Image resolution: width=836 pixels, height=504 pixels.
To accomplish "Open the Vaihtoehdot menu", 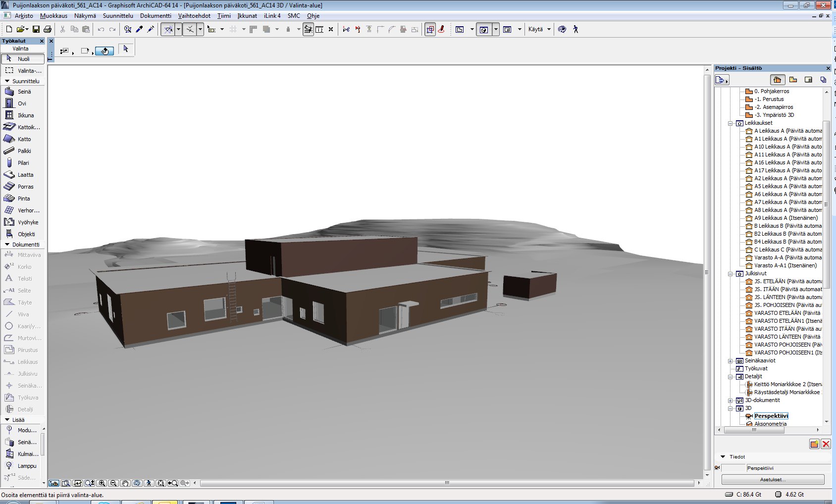I will (x=194, y=16).
